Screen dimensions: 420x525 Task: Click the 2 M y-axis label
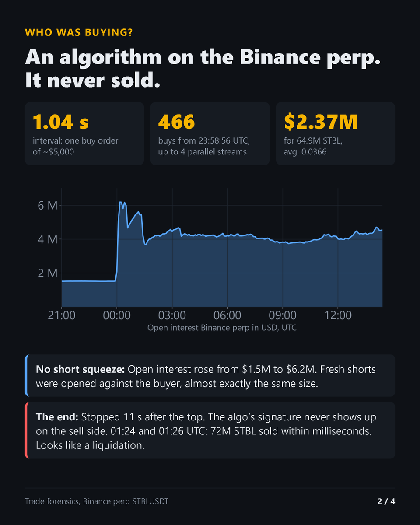click(x=46, y=273)
